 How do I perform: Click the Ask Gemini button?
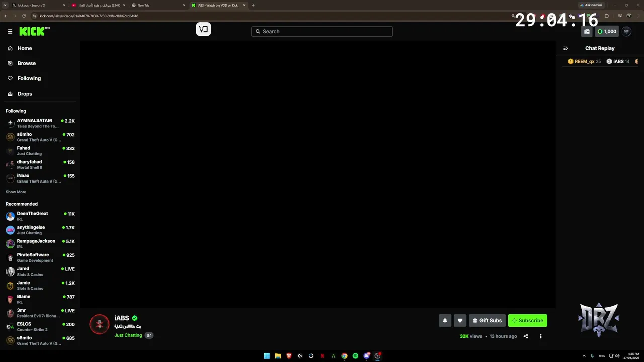point(591,5)
